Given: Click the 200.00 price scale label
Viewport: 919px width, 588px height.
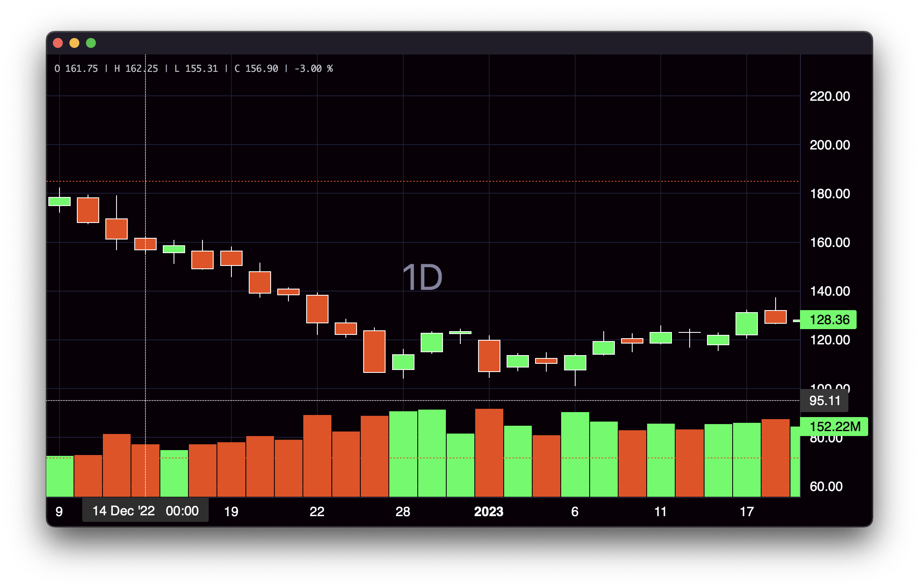Looking at the screenshot, I should click(829, 145).
